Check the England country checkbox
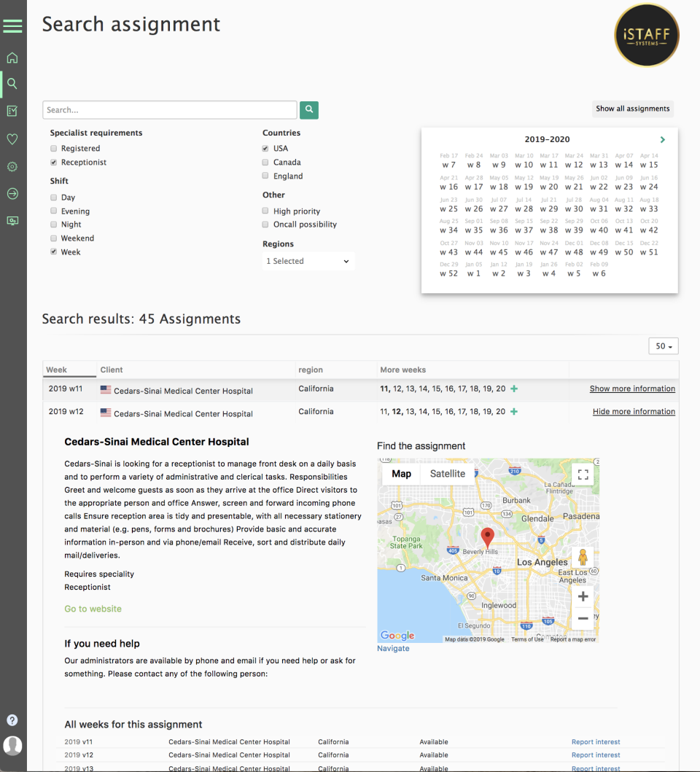This screenshot has height=772, width=700. (265, 176)
